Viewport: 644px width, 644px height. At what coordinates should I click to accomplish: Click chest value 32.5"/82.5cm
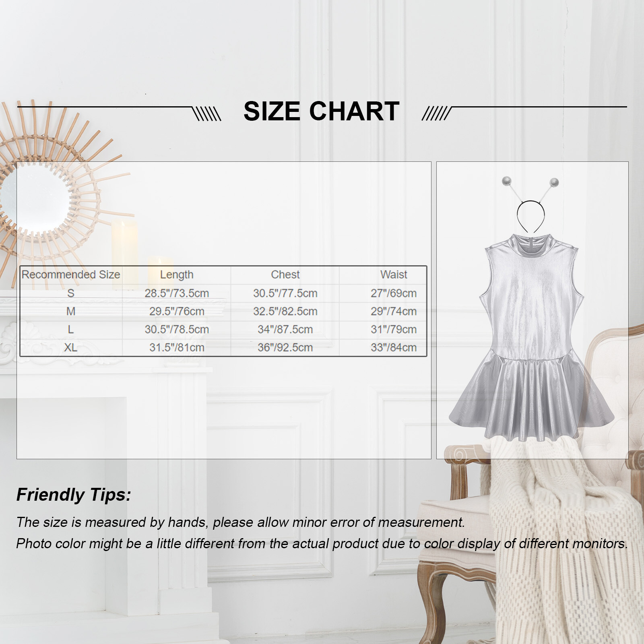pyautogui.click(x=285, y=311)
